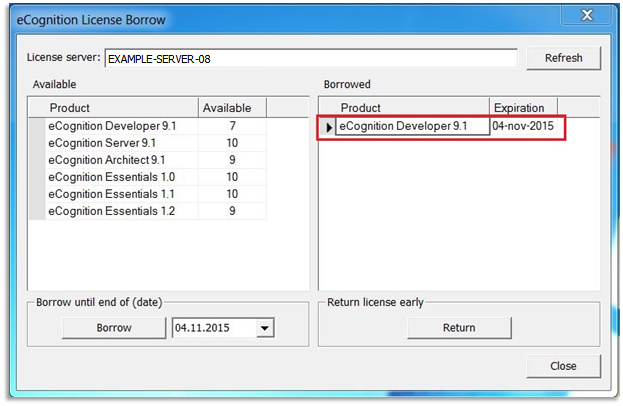Select eCognition Essentials 1.1 row
This screenshot has height=406, width=623.
click(x=122, y=194)
